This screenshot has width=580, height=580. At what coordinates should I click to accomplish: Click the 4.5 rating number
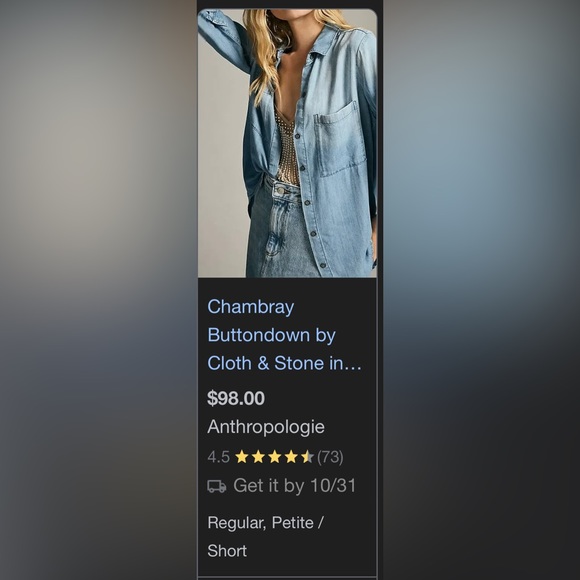tap(219, 457)
